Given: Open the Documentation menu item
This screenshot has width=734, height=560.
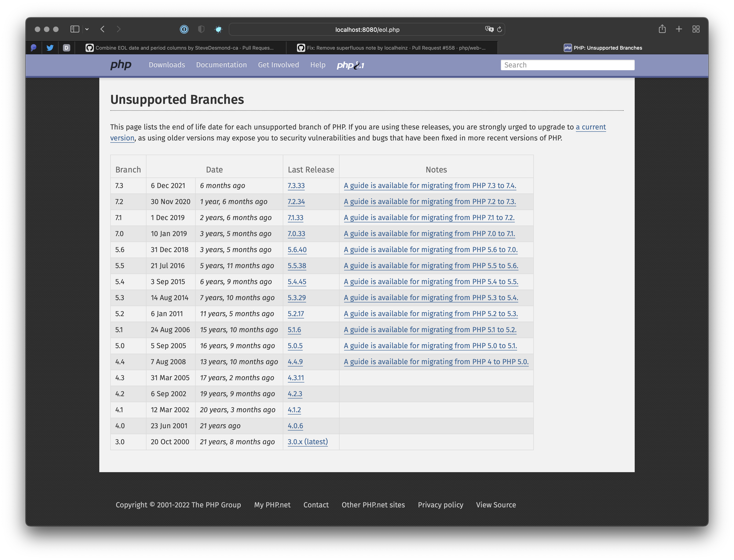Looking at the screenshot, I should [221, 65].
